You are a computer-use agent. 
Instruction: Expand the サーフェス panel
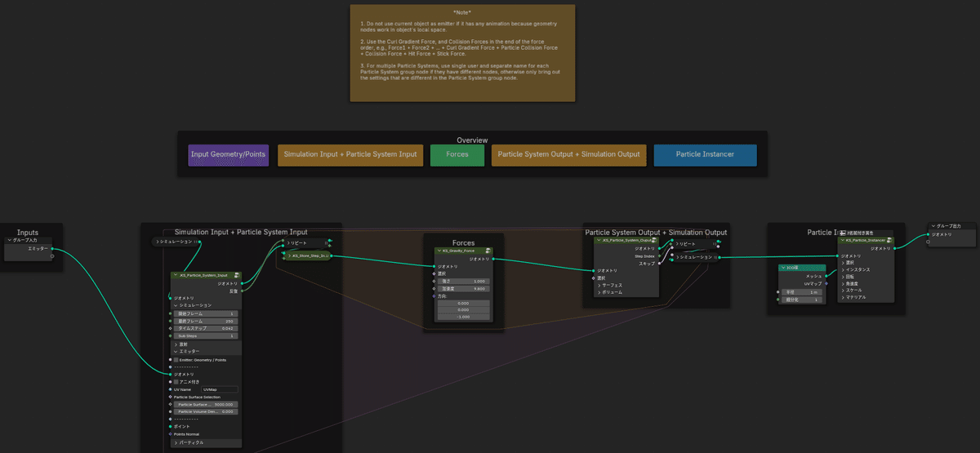tap(599, 285)
